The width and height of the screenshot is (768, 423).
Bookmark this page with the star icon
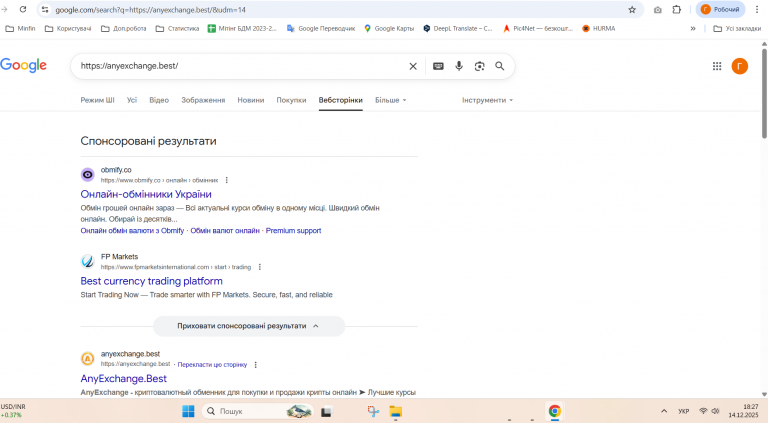(x=632, y=9)
